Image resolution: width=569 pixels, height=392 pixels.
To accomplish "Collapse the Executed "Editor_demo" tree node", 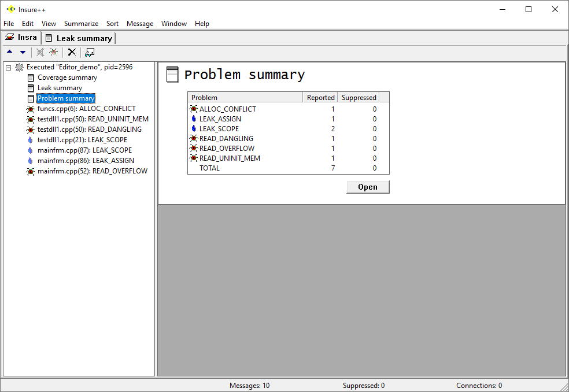I will [x=8, y=68].
